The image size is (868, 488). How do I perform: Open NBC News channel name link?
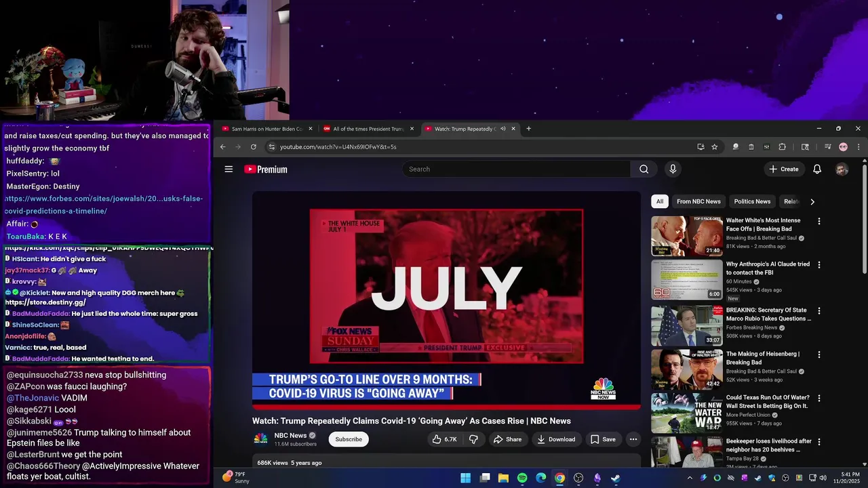tap(290, 435)
